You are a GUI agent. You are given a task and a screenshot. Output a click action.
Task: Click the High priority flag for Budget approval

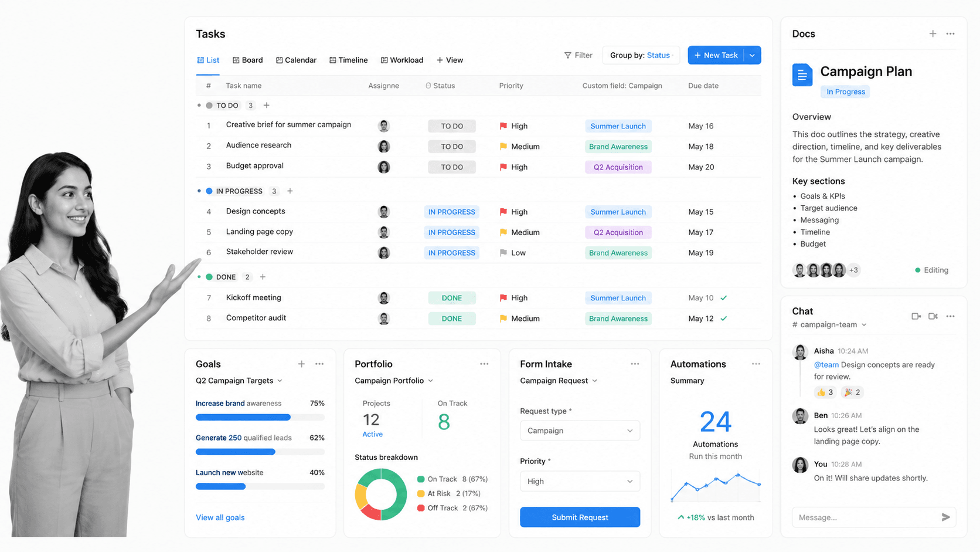503,167
